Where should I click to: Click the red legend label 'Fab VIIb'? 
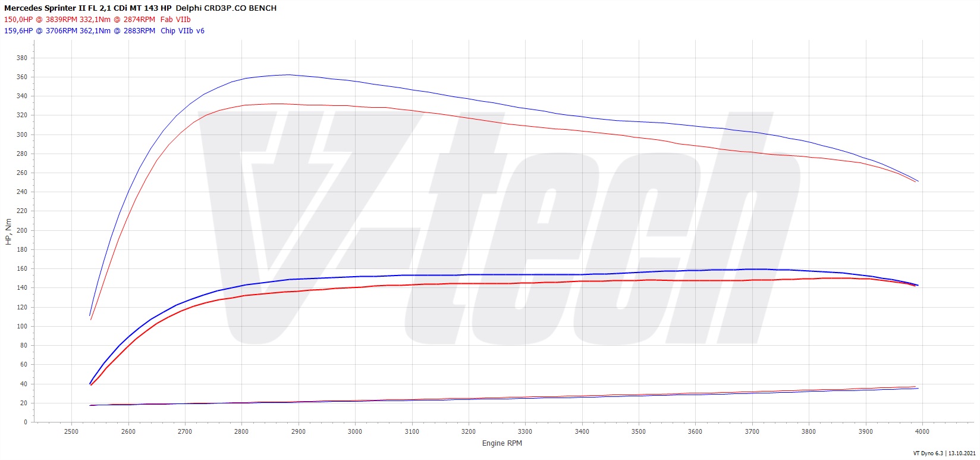tap(175, 20)
